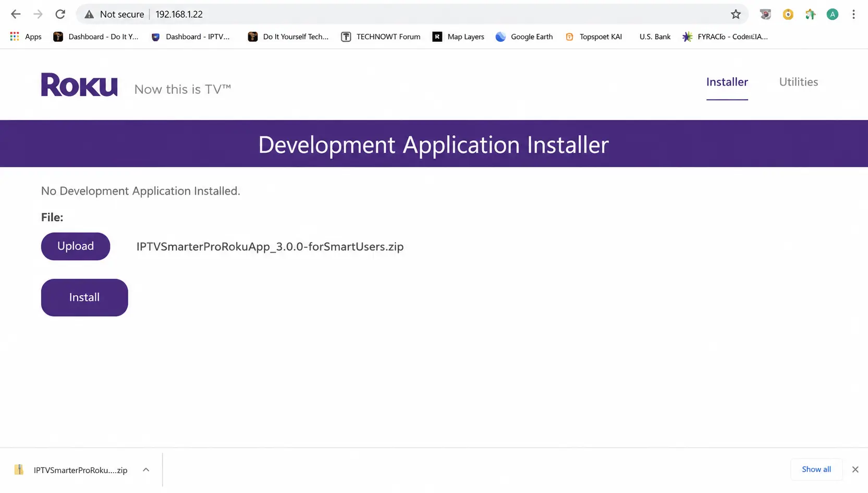Open Topspoet KAI bookmark
The height and width of the screenshot is (493, 868).
tap(594, 37)
